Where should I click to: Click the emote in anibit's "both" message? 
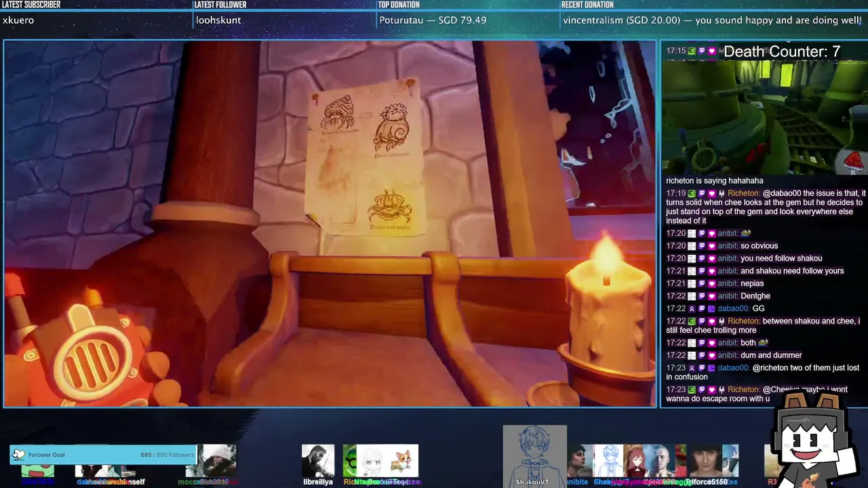pyautogui.click(x=764, y=343)
